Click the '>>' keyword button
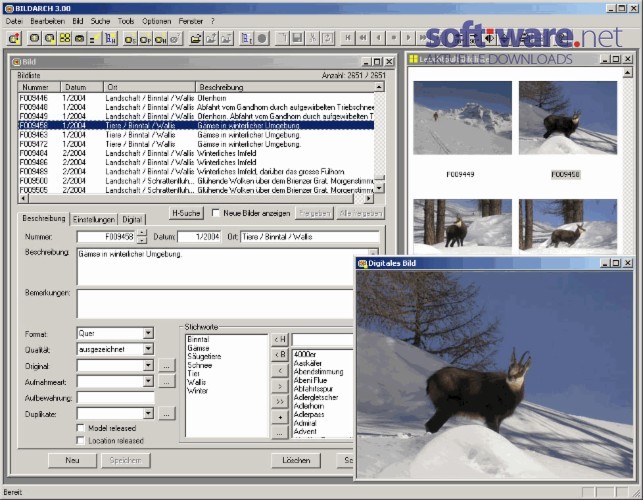The image size is (643, 500). (280, 402)
